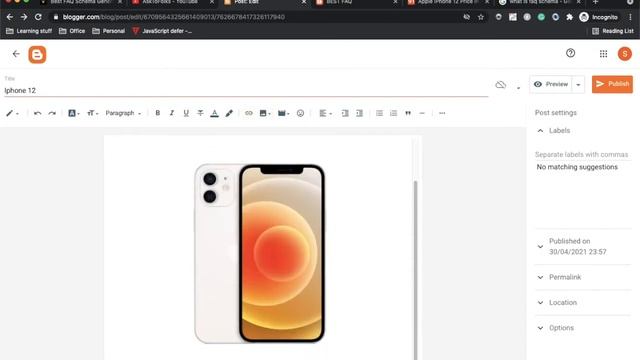Open the Preview dropdown arrow
The height and width of the screenshot is (360, 640).
[578, 84]
